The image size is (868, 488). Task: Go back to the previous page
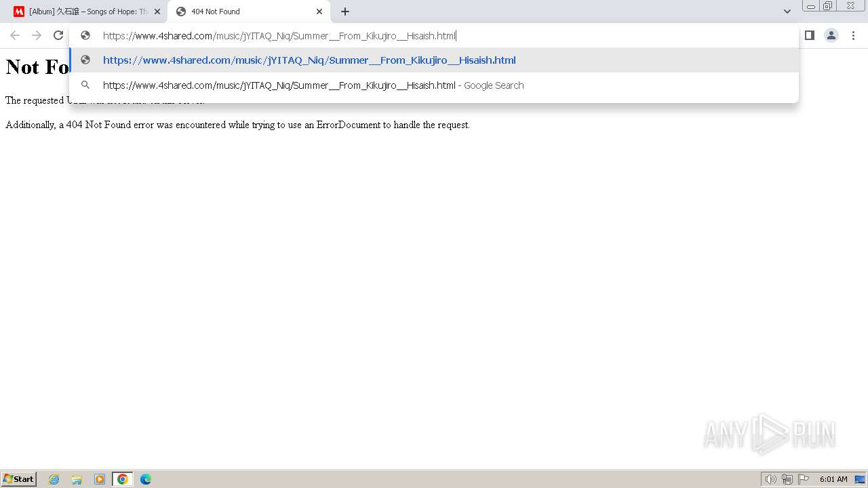coord(15,35)
